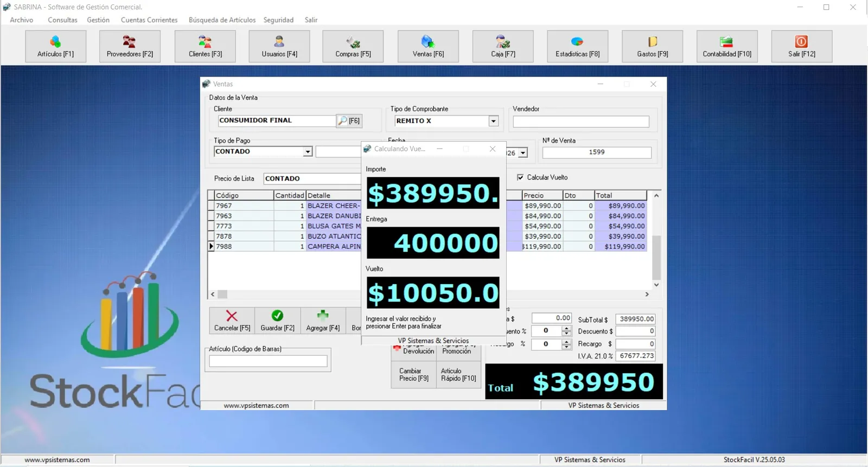Click items grid horizontal scrollbar right arrow
This screenshot has width=868, height=467.
point(647,294)
